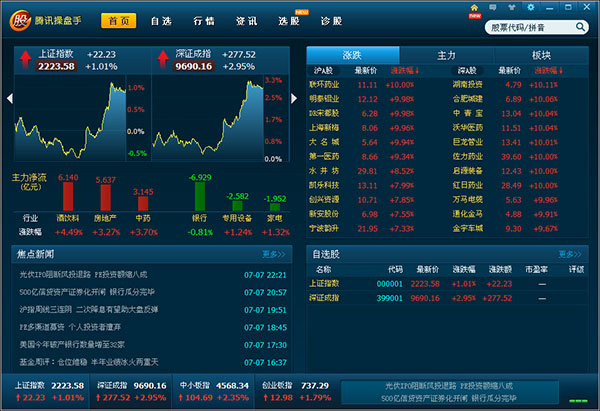Open news dated 07-07 17:30

click(153, 345)
